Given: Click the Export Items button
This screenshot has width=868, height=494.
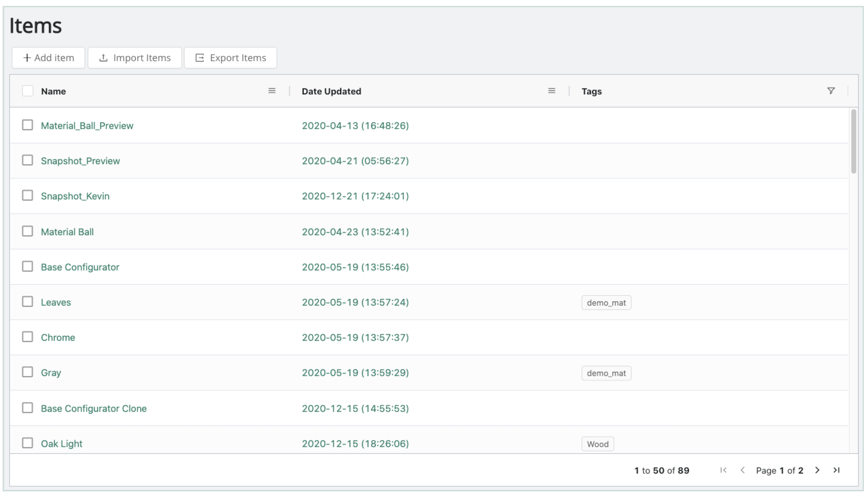Looking at the screenshot, I should click(x=230, y=58).
